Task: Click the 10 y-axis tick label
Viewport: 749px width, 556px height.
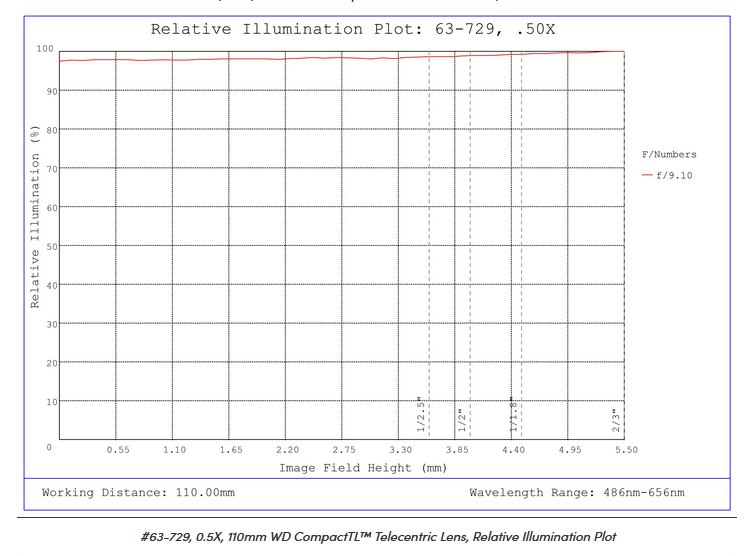Action: 47,402
